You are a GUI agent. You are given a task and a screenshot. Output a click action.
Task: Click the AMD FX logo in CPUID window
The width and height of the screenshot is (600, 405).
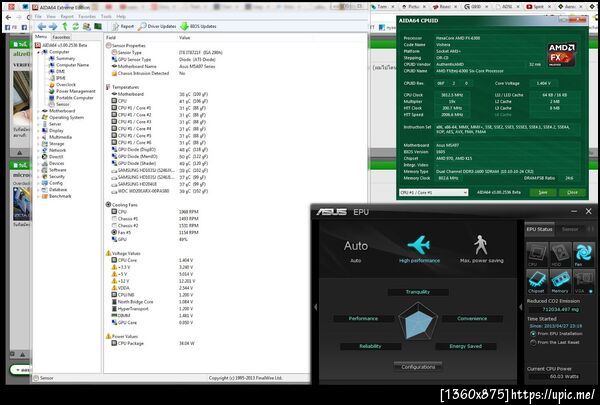pos(562,55)
